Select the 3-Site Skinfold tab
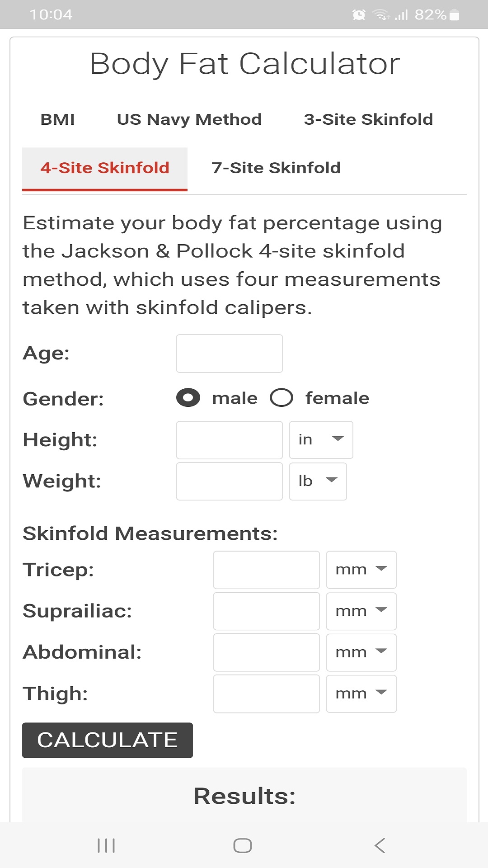 point(369,119)
